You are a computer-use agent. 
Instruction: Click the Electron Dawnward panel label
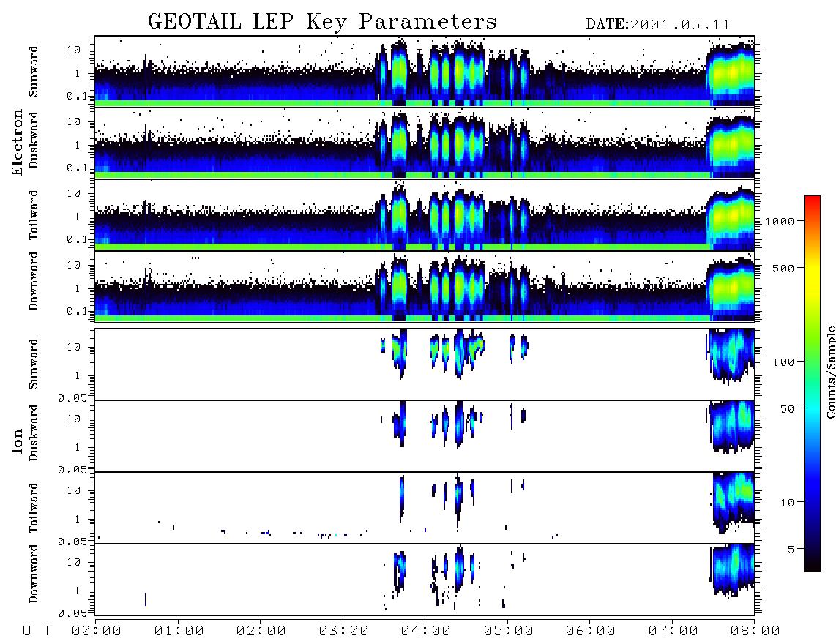pyautogui.click(x=34, y=282)
